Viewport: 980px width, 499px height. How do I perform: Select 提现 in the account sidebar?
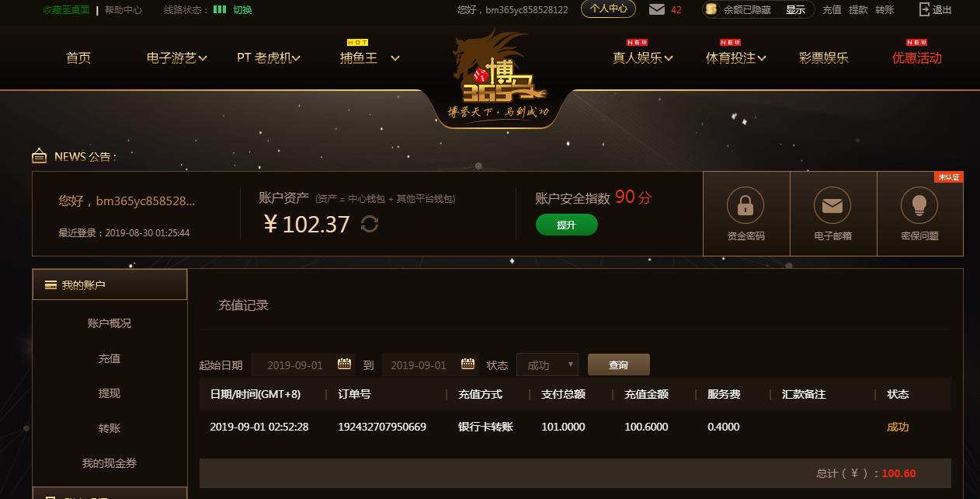(x=109, y=393)
